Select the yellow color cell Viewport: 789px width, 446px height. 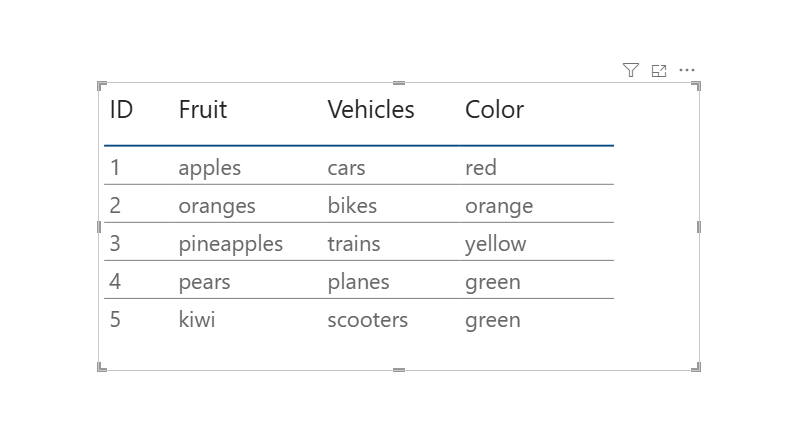tap(495, 244)
